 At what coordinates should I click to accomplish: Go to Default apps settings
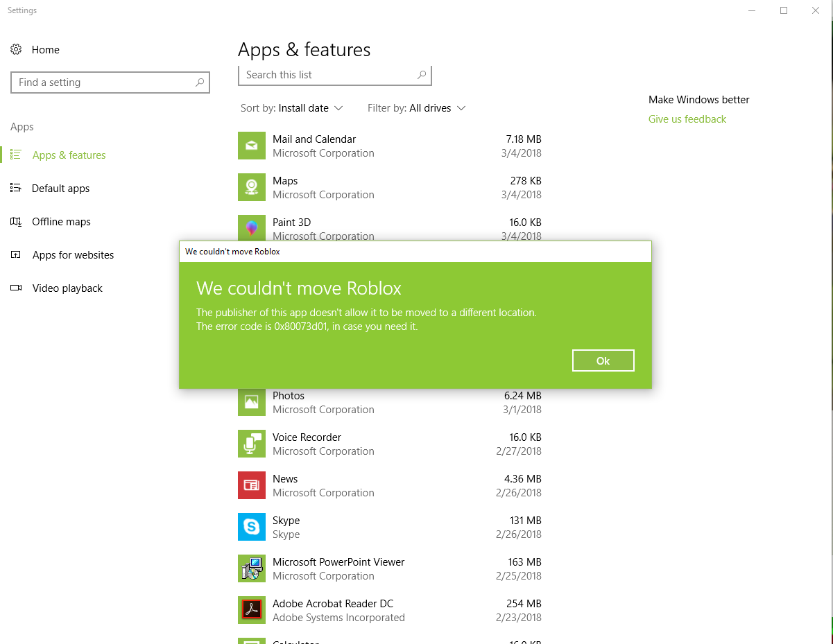(60, 189)
